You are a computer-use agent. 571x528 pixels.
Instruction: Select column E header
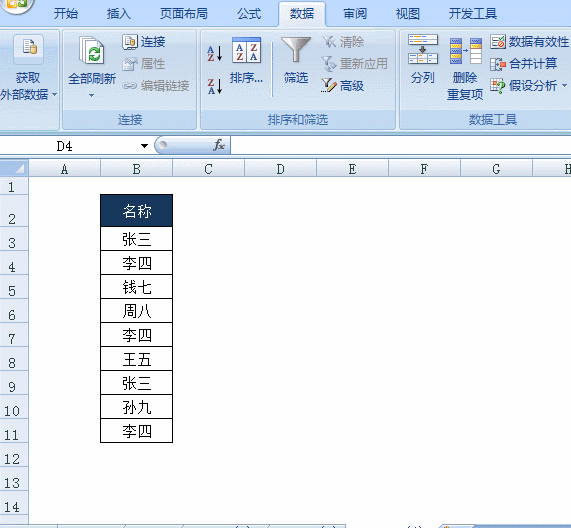(352, 169)
